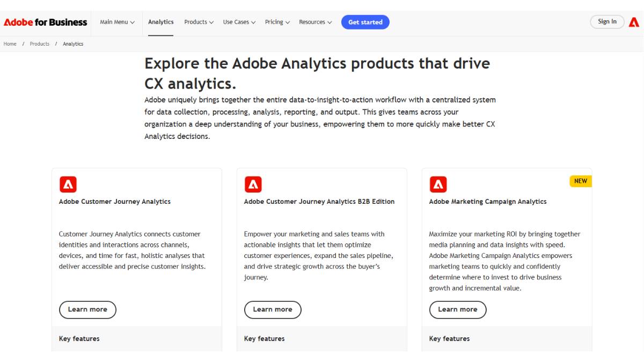Learn more about Adobe Customer Journey Analytics
The width and height of the screenshot is (644, 362).
point(87,309)
